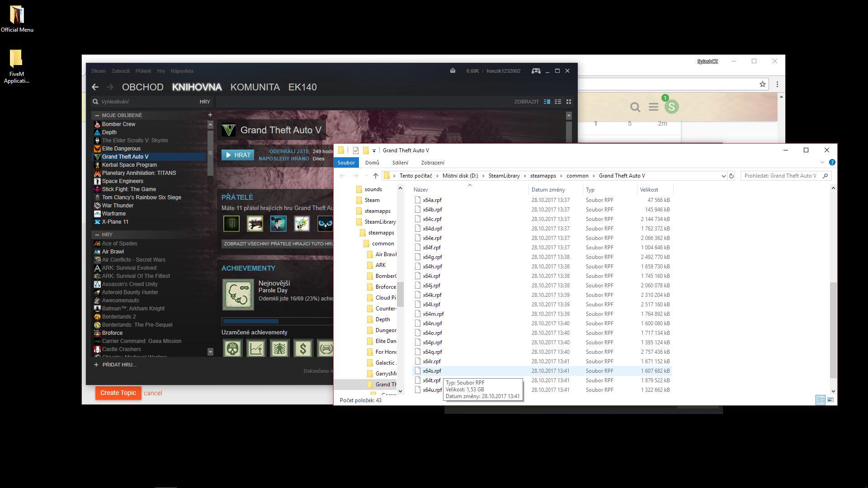Click the locked dollar sign achievement icon
Screen dimensions: 868x488
(303, 348)
